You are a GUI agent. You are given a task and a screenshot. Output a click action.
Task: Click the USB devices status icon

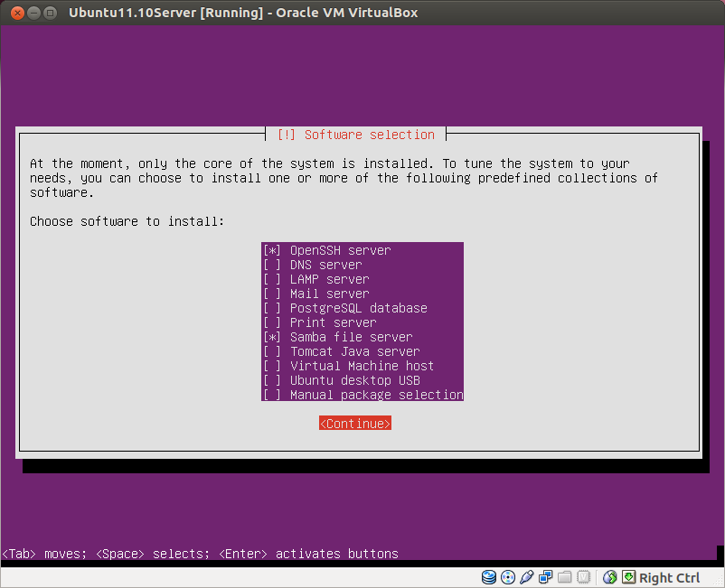(527, 577)
